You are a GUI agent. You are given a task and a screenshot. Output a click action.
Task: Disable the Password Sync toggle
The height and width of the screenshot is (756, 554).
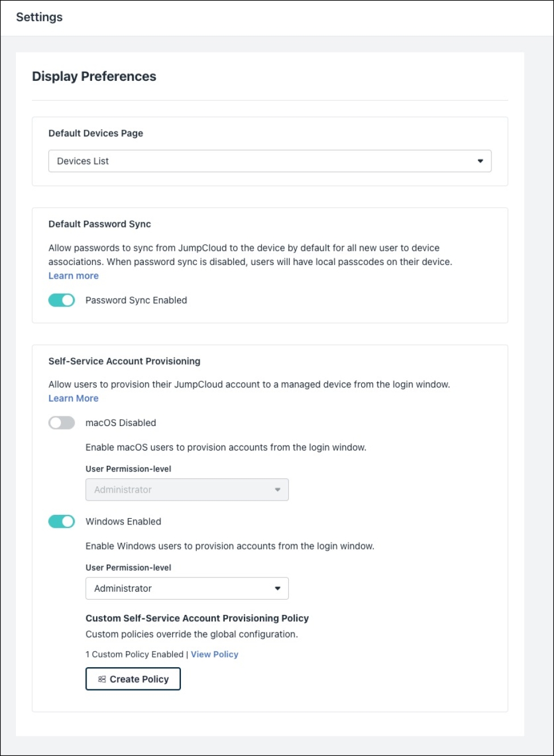click(61, 300)
